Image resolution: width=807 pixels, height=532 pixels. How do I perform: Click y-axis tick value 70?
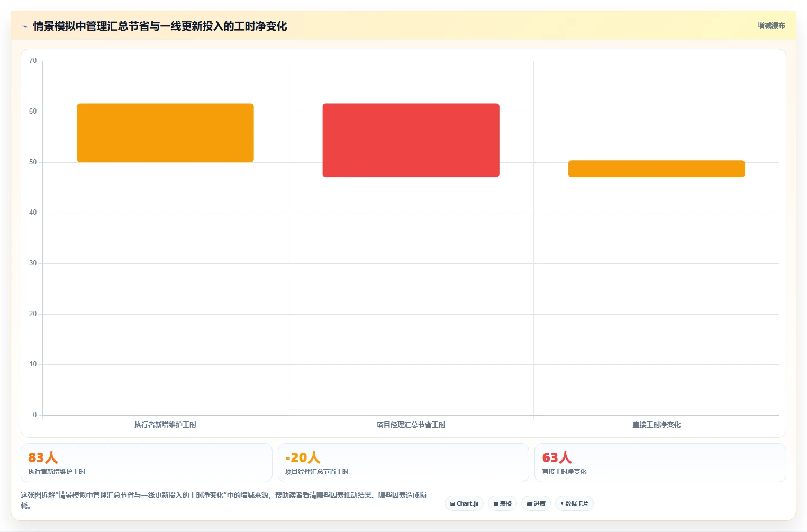click(x=33, y=61)
